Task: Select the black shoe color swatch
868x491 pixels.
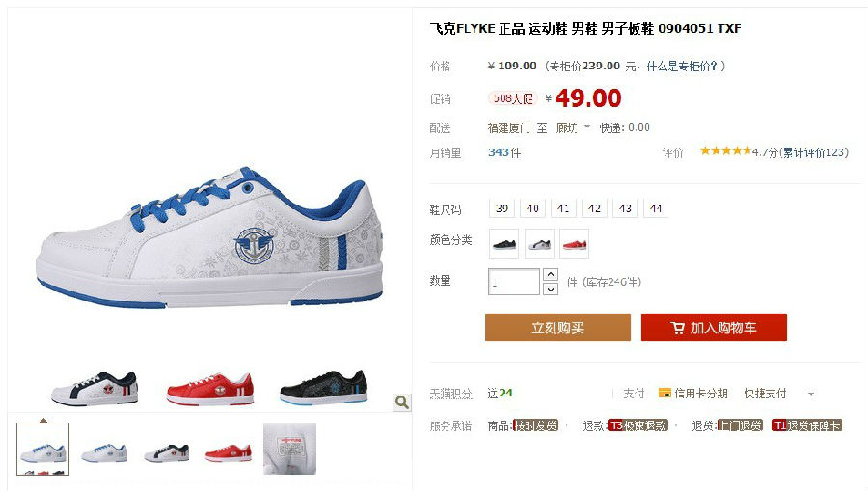Action: [x=503, y=243]
